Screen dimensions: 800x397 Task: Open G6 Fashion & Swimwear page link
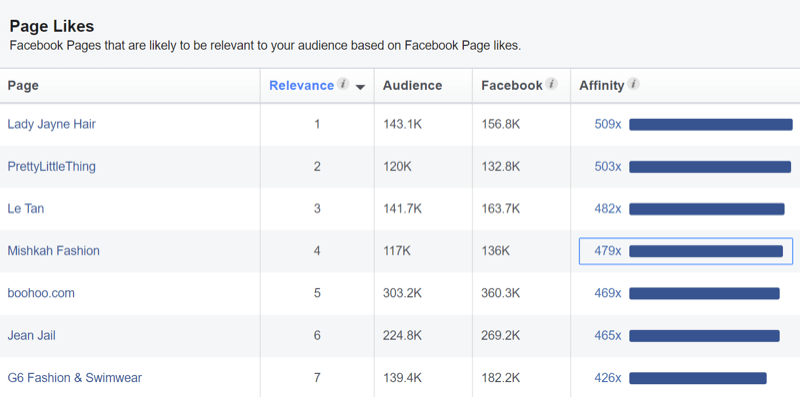74,378
